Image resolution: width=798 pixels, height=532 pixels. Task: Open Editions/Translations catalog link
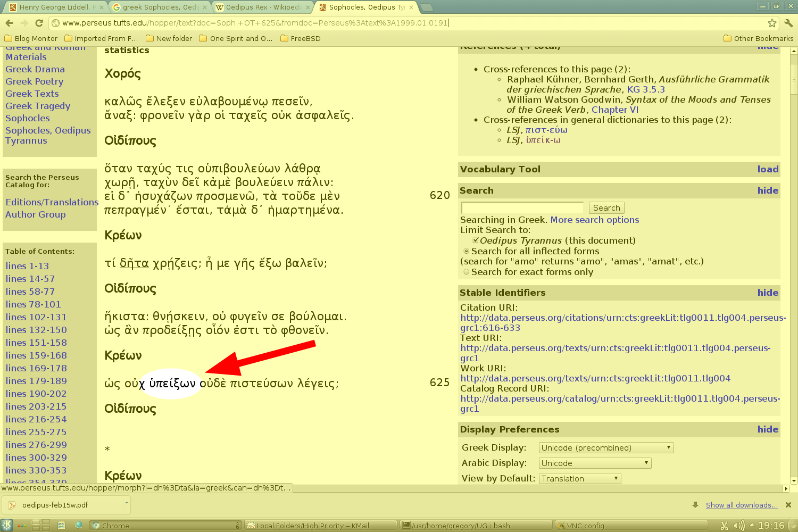pyautogui.click(x=52, y=202)
